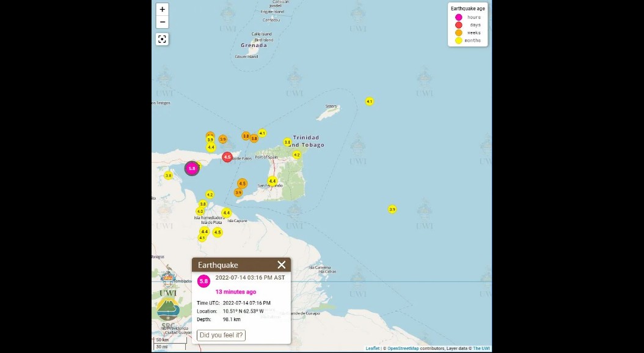Click the 5.8 magnitude circle inside the popup
Viewport: 644px width, 353px height.
point(203,280)
